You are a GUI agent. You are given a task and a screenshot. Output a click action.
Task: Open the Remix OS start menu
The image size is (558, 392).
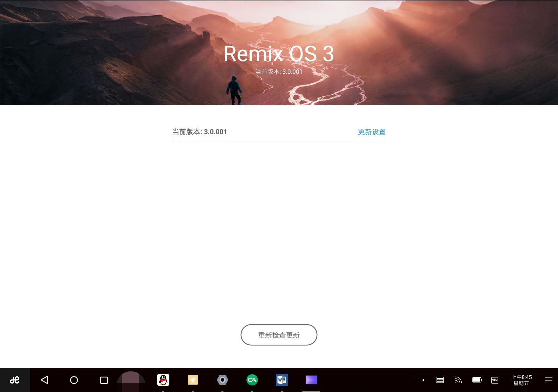[15, 380]
